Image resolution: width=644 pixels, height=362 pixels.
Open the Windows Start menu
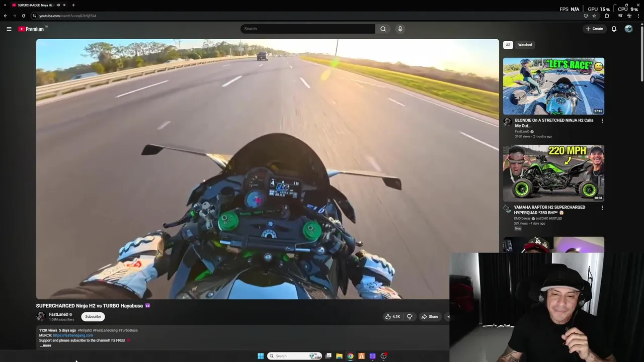point(261,356)
